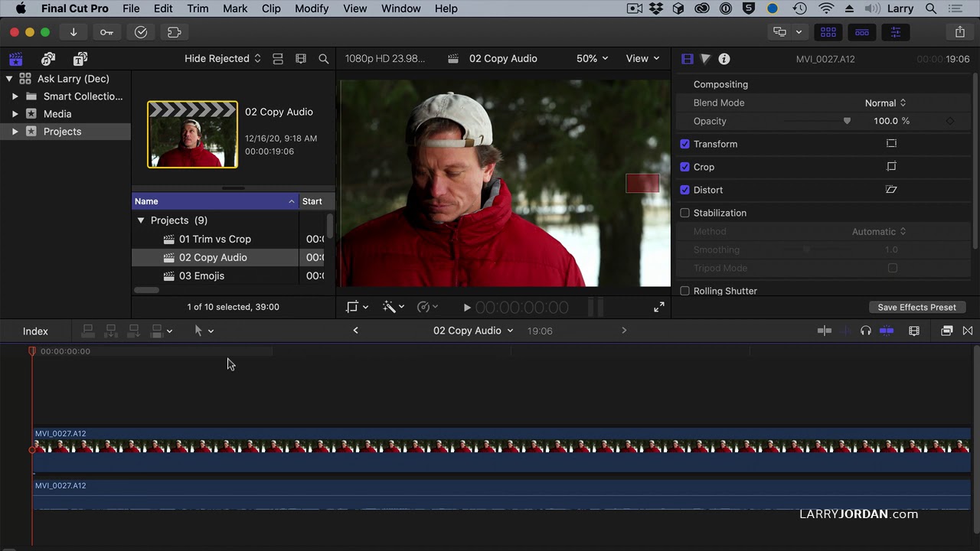980x551 pixels.
Task: Open the Window menu
Action: [400, 8]
